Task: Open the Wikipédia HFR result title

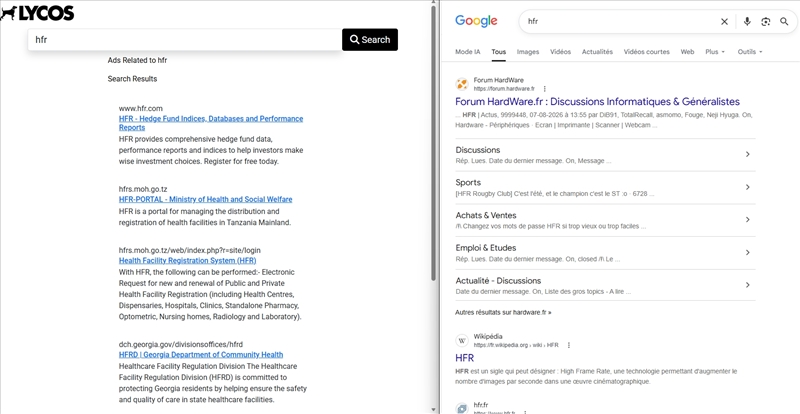Action: (x=464, y=358)
